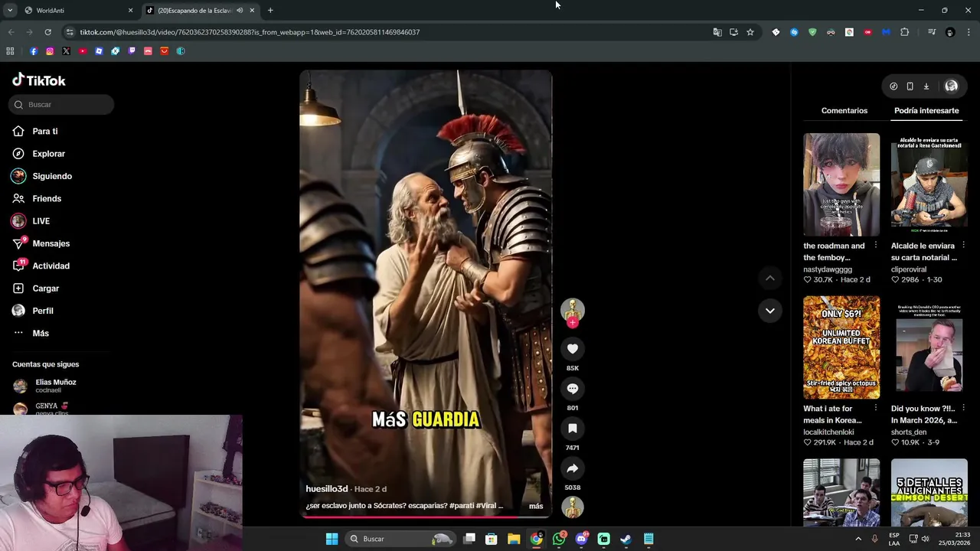Screen dimensions: 980x551
Task: Click download desktop app icon
Action: click(x=926, y=86)
